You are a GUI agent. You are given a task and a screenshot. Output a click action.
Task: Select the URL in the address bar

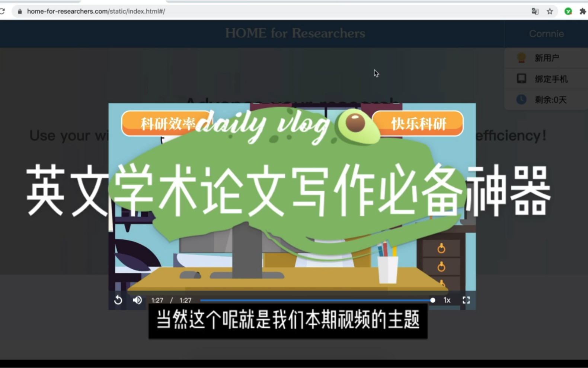point(96,11)
